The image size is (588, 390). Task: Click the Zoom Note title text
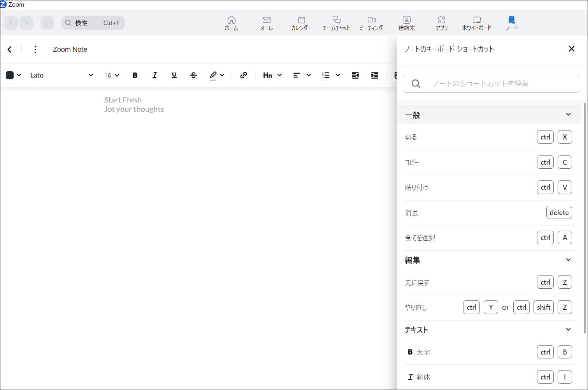click(x=70, y=49)
